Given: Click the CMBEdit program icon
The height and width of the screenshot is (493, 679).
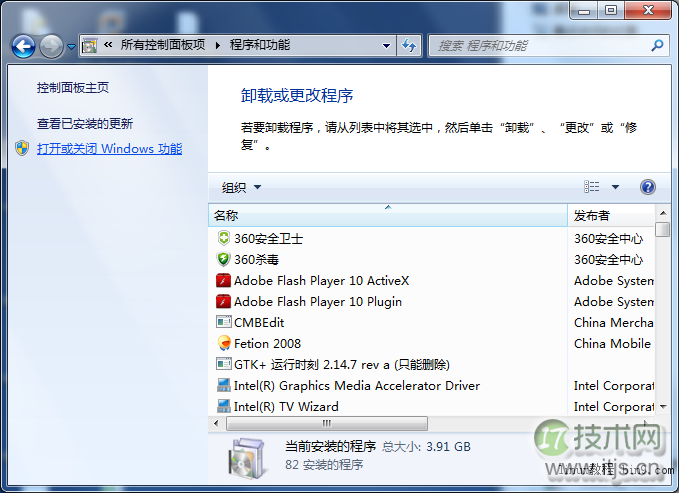Looking at the screenshot, I should click(x=223, y=322).
